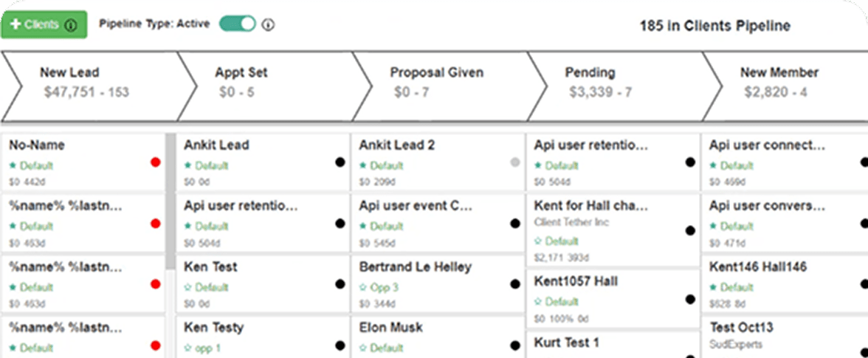Click black status dot on Ankit Lead card
Viewport: 868px width, 358px height.
[340, 162]
